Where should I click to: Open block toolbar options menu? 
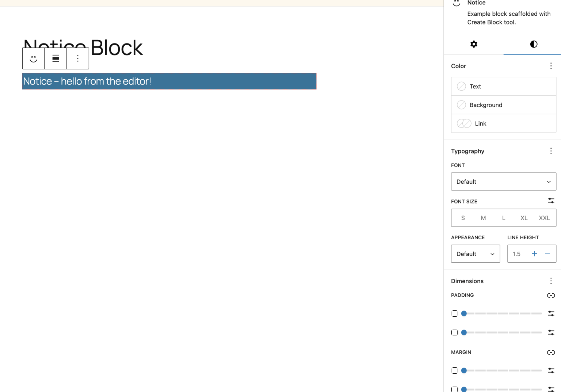78,58
